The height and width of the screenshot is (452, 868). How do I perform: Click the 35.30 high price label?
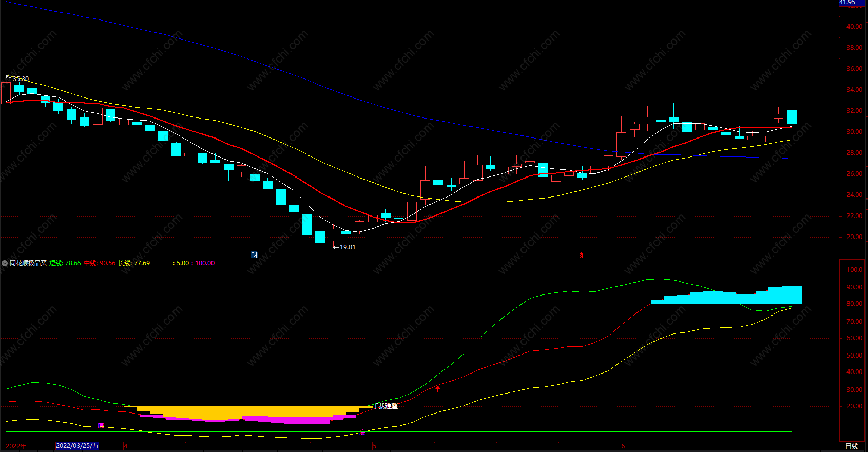coord(21,79)
